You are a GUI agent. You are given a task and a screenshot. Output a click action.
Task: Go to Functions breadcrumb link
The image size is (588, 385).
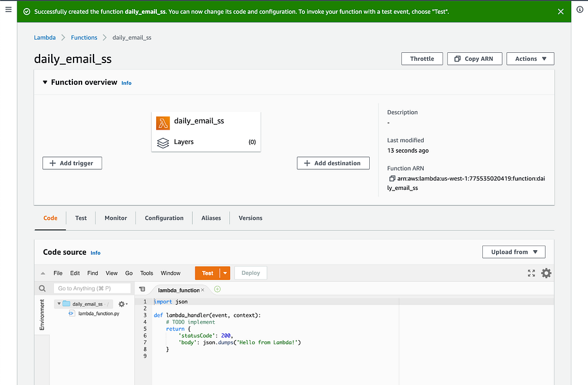click(x=84, y=37)
